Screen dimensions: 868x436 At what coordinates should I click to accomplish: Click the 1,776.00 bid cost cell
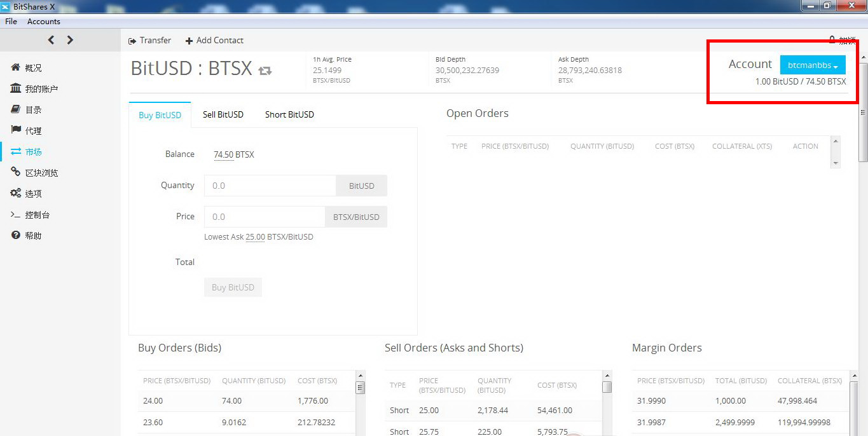(x=313, y=401)
